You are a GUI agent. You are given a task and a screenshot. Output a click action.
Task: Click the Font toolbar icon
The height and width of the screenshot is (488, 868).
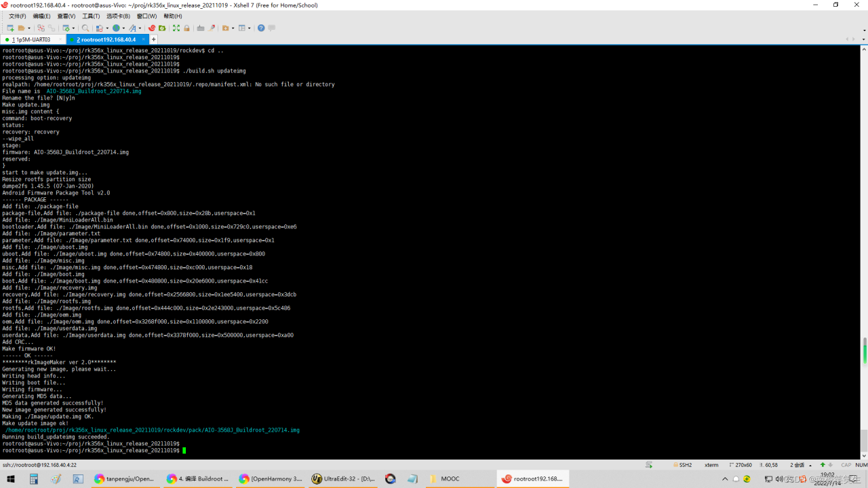pyautogui.click(x=132, y=28)
